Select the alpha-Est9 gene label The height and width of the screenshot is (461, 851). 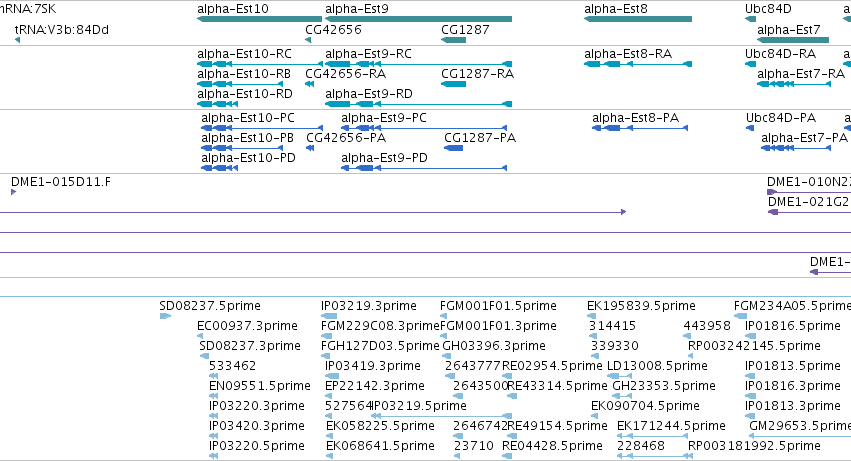coord(357,9)
